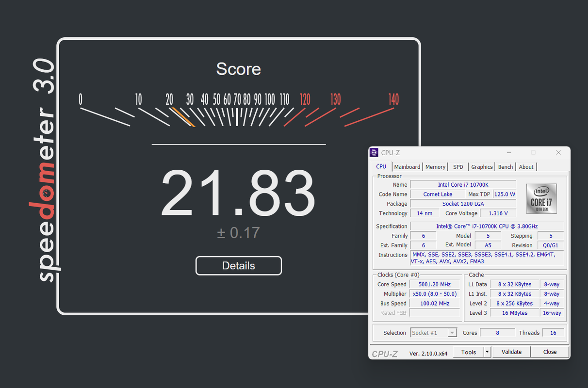Screen dimensions: 588x388
Task: Click the Core Speed value 5001.20 MHz
Action: 435,285
